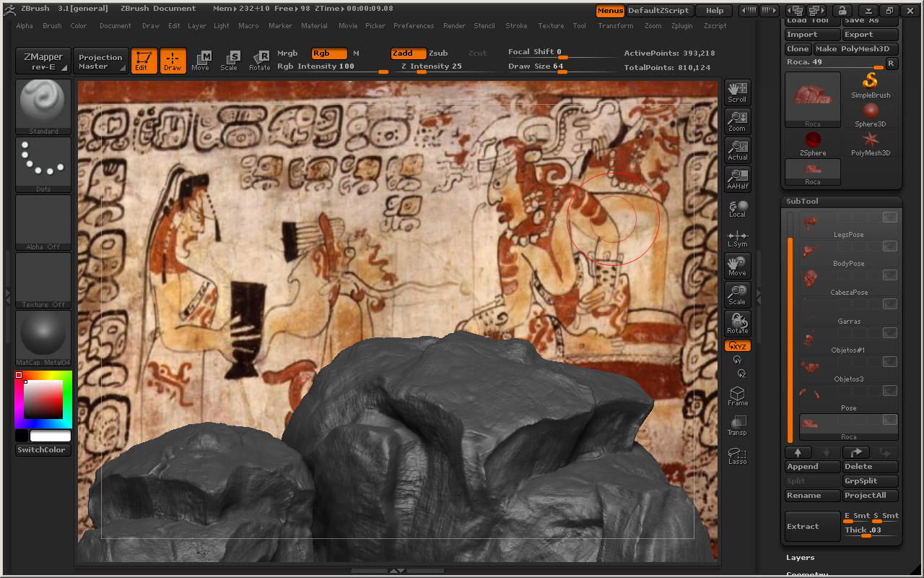Click Make PolyMesh3D button
This screenshot has width=924, height=578.
tap(856, 49)
